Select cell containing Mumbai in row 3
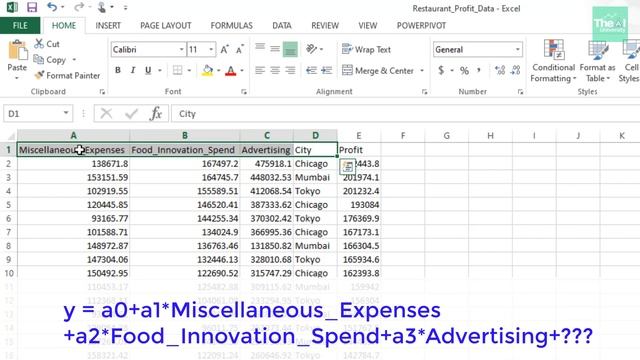Screen dimensions: 640x360 pyautogui.click(x=315, y=178)
